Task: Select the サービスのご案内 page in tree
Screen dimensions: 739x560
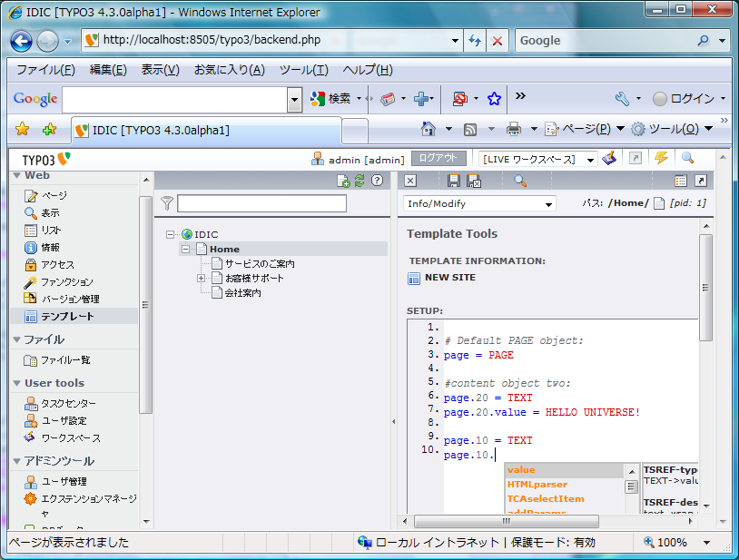Action: (260, 264)
